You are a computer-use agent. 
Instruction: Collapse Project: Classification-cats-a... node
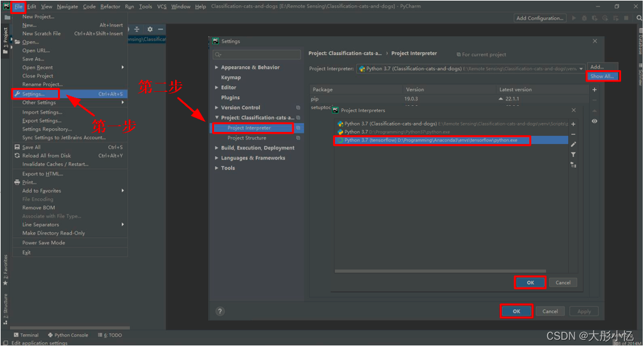[x=217, y=118]
